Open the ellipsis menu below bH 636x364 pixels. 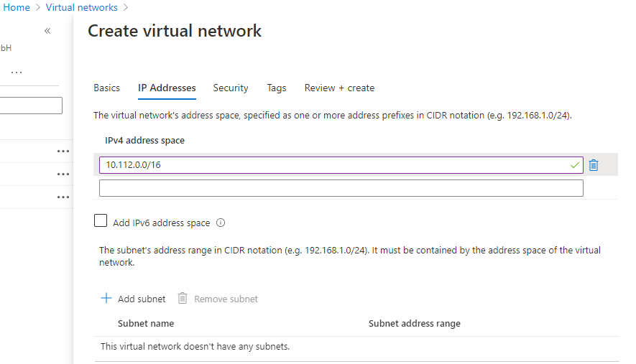coord(17,73)
